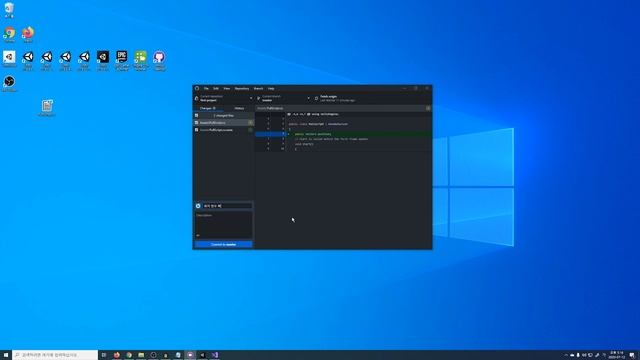This screenshot has width=640, height=360.
Task: Open the third Unity editor shortcut
Action: click(65, 60)
